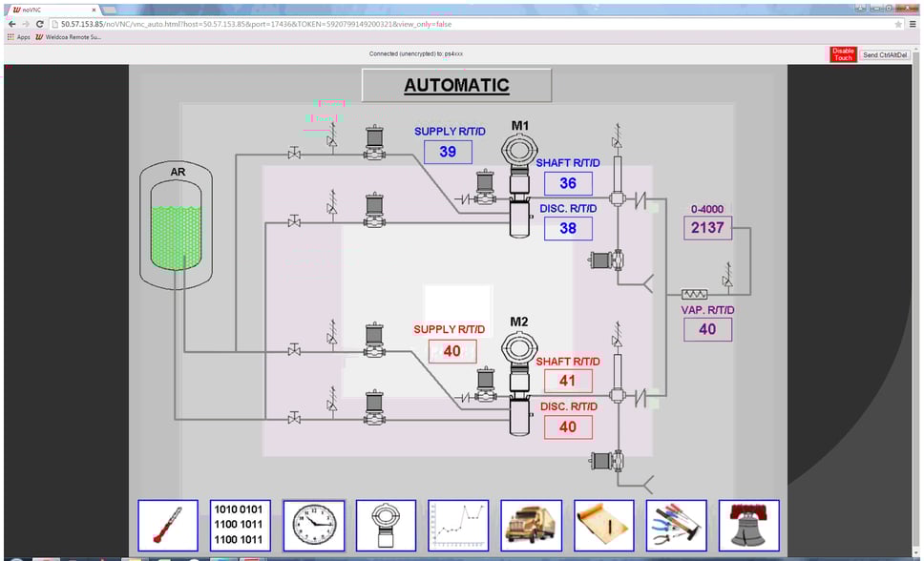Click the 0-4000 readout showing 2137

[x=707, y=228]
